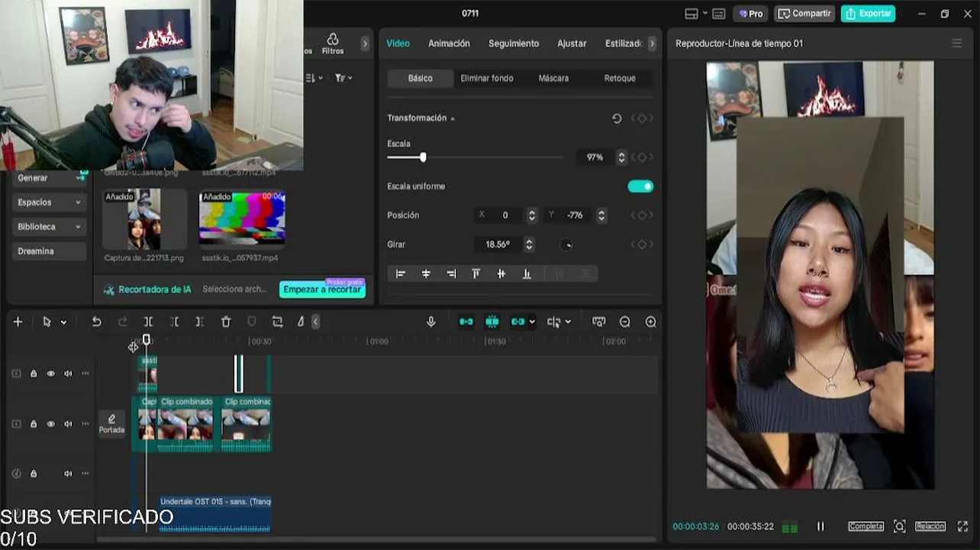Expand the Espacios section
Viewport: 980px width, 550px height.
click(49, 202)
